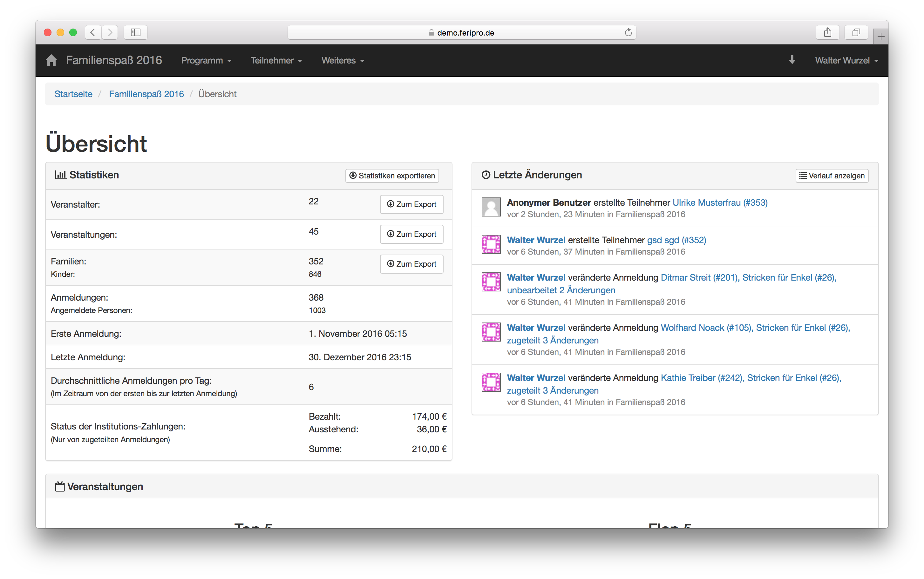Open Ulrike Musterfrau (#353) participant link
The image size is (924, 579).
[x=720, y=203]
